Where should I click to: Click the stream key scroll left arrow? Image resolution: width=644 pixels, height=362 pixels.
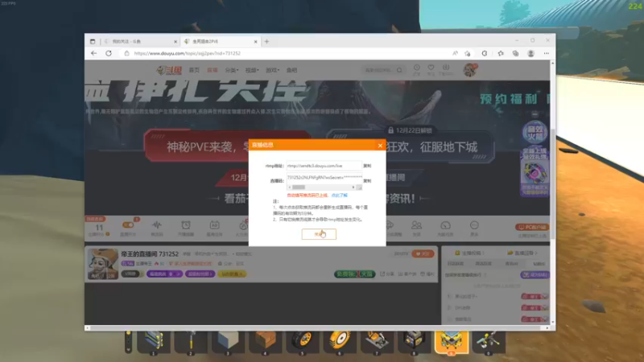tap(290, 187)
